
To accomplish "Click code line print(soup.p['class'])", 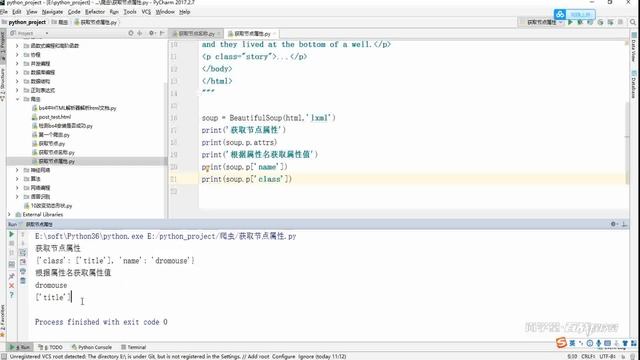I will coord(247,179).
